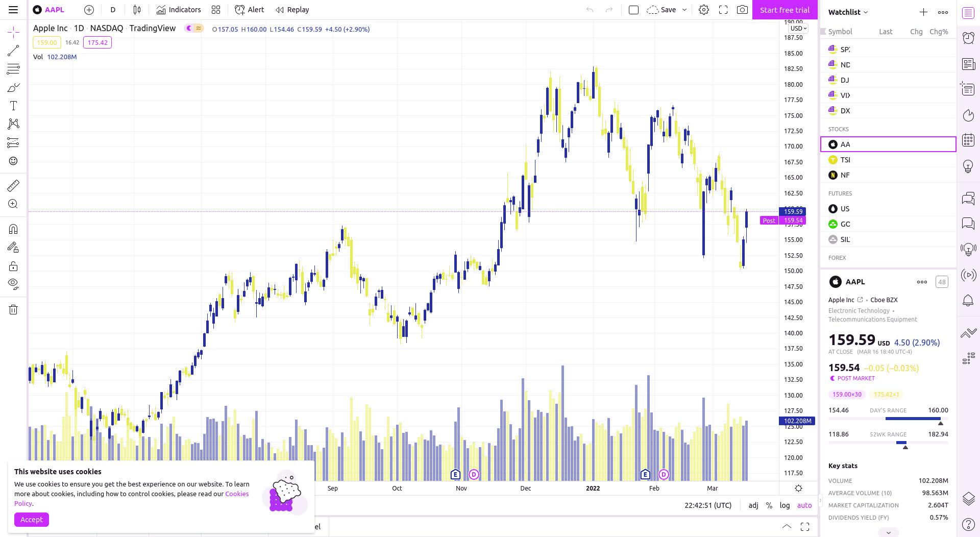Select the trend line drawing tool
Image resolution: width=980 pixels, height=537 pixels.
[x=13, y=51]
